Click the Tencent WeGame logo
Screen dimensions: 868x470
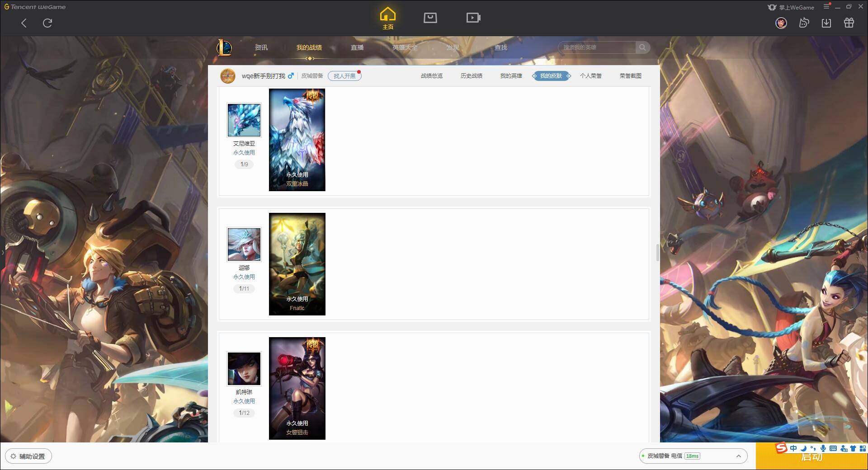35,7
